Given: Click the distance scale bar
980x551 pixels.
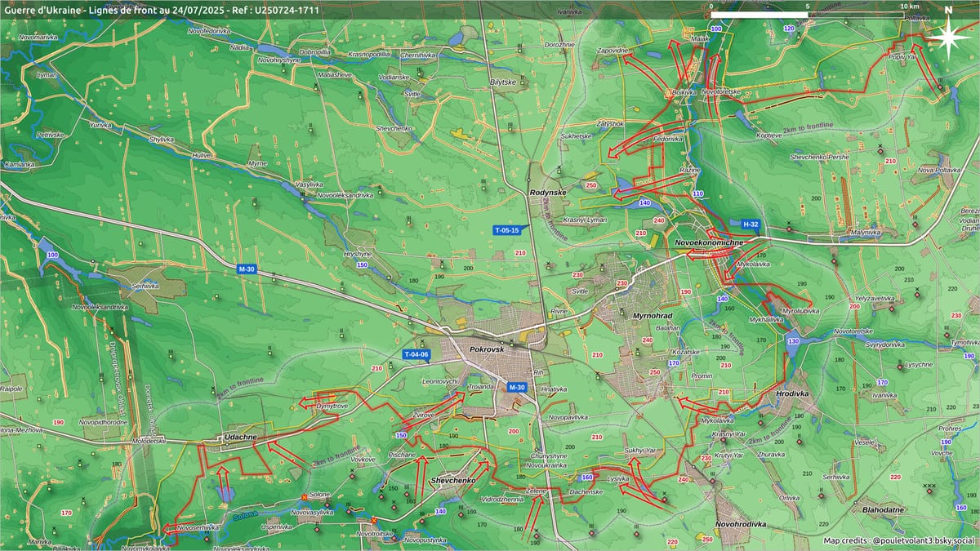Looking at the screenshot, I should (807, 15).
